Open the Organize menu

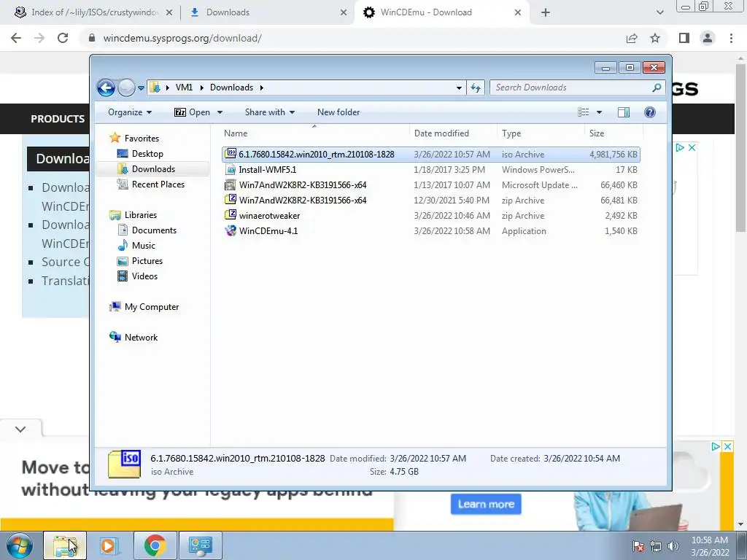click(x=130, y=112)
